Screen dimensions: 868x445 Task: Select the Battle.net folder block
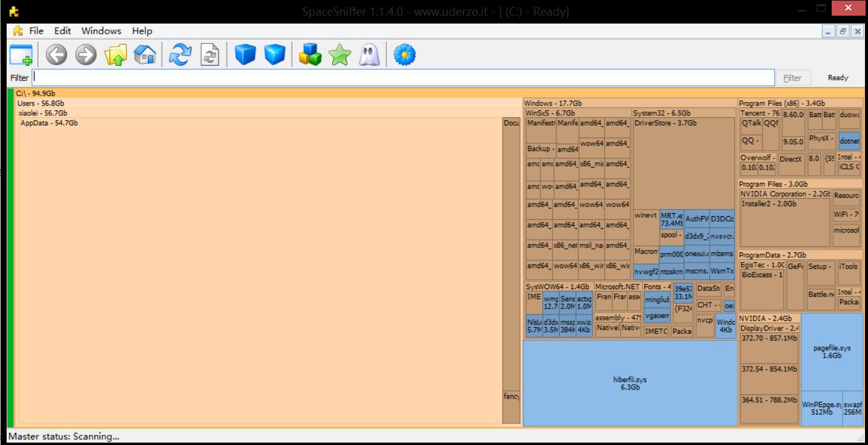(821, 299)
